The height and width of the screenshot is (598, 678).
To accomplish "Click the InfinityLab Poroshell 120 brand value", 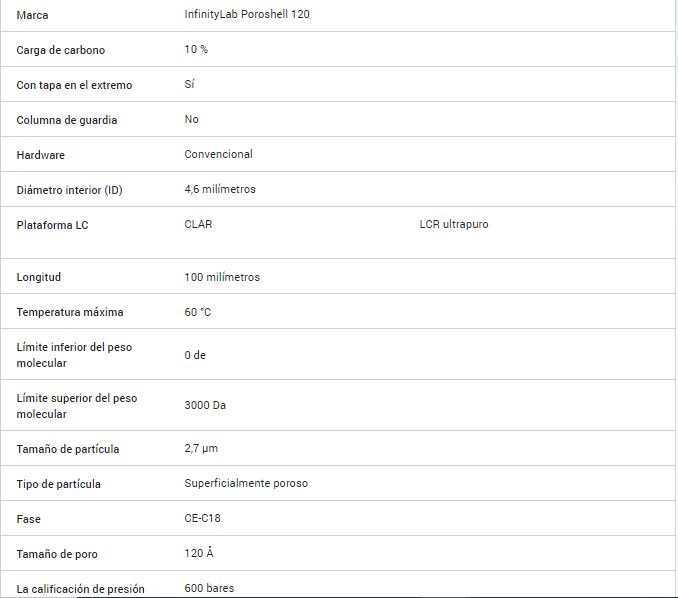I will pyautogui.click(x=253, y=15).
